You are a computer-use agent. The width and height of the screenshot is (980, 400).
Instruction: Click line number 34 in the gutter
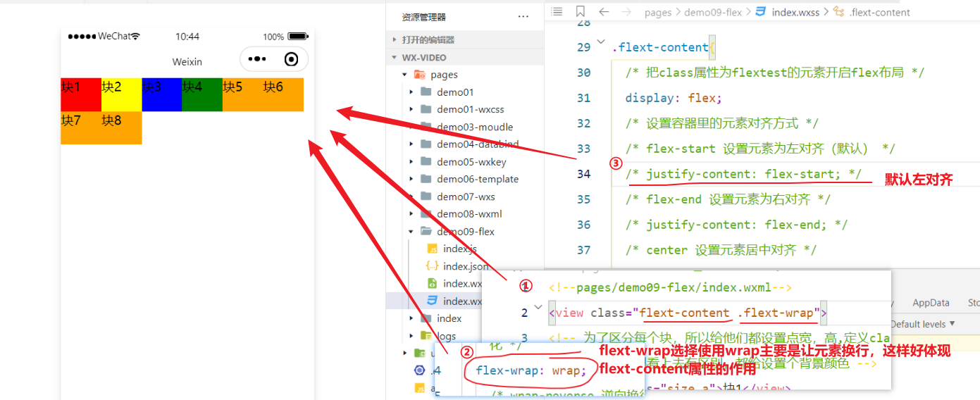click(583, 174)
